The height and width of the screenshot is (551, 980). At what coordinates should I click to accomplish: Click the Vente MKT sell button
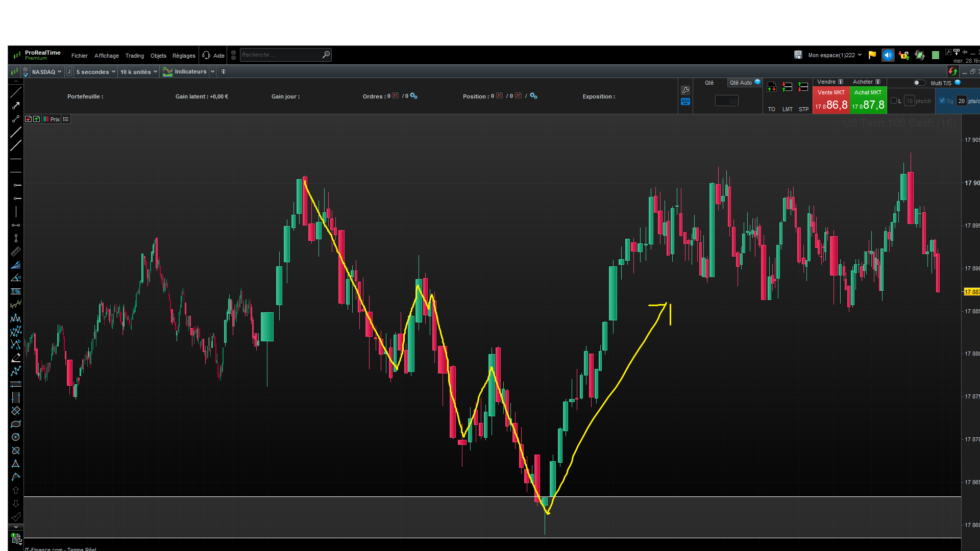(831, 101)
